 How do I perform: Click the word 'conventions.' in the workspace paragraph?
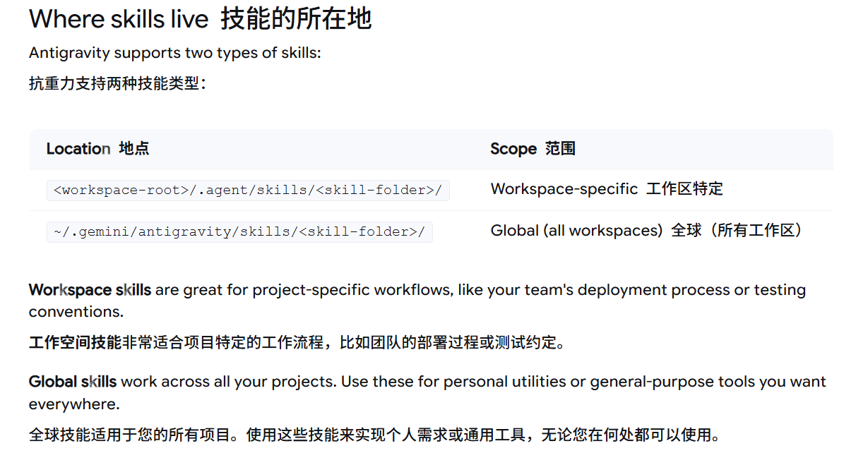tap(76, 312)
